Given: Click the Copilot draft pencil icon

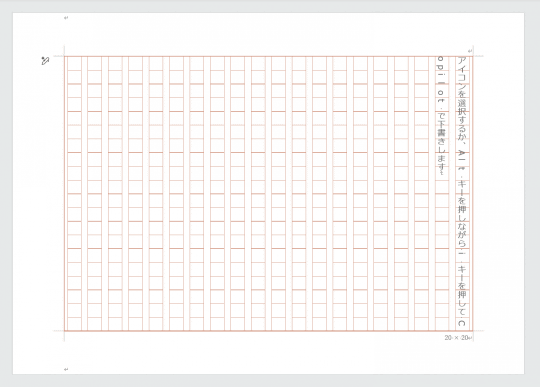Looking at the screenshot, I should coord(45,61).
